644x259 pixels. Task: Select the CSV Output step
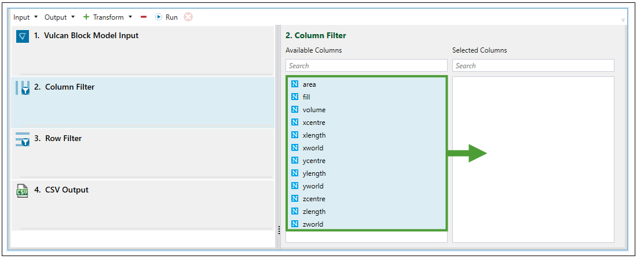pos(67,190)
